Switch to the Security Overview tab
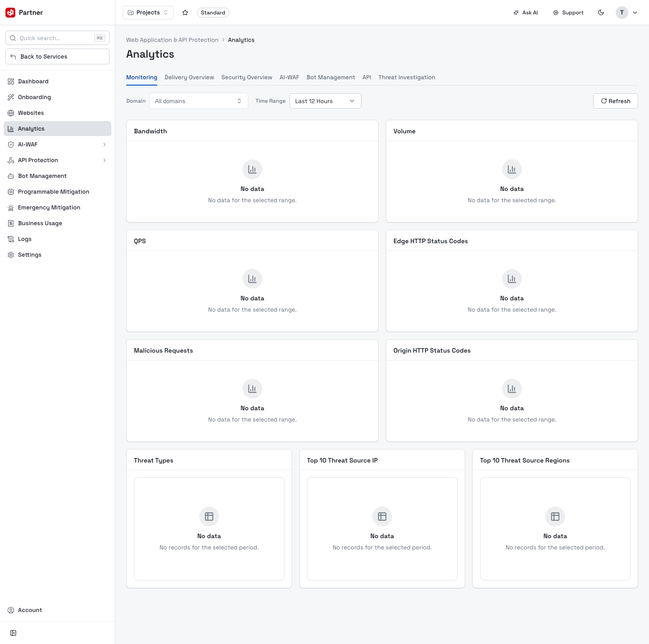The height and width of the screenshot is (644, 649). click(247, 77)
